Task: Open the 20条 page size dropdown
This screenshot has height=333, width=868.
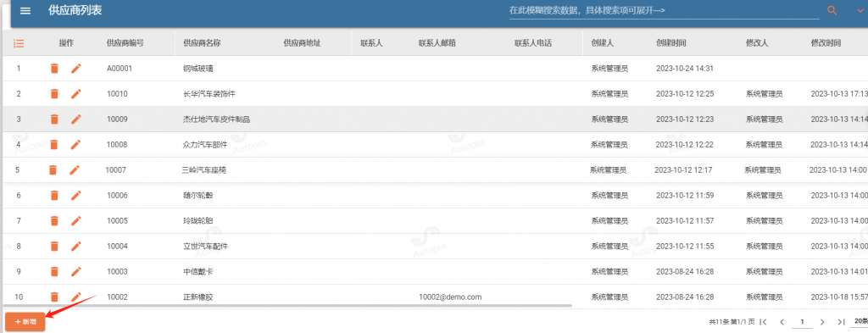Action: pyautogui.click(x=861, y=321)
